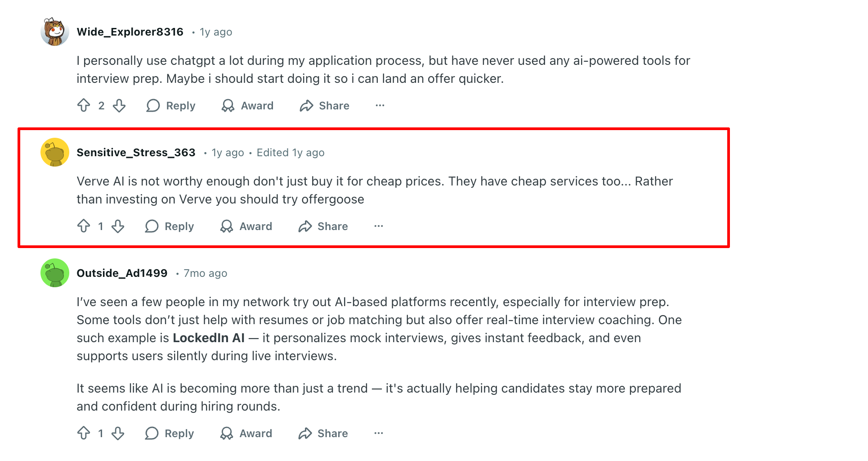Screen dimensions: 868x461
Task: Downvote Sensitive_Stress_363's comment about Verve AI
Action: point(118,226)
